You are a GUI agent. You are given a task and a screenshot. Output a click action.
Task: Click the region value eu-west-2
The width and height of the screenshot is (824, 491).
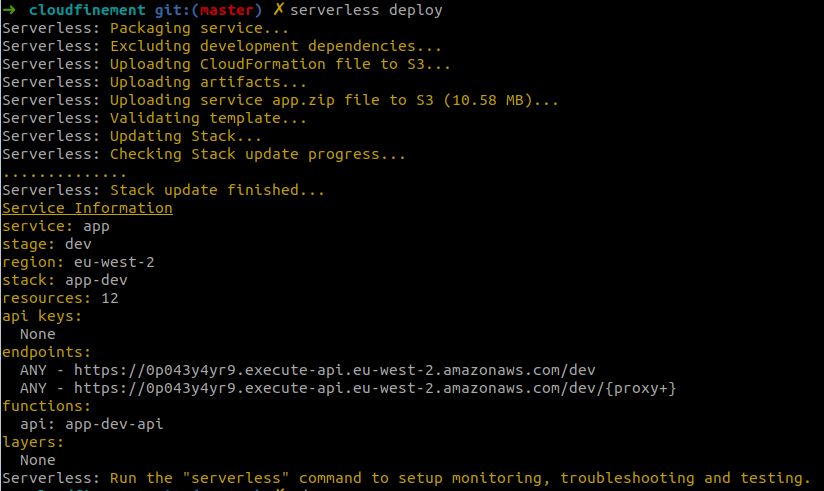(114, 262)
